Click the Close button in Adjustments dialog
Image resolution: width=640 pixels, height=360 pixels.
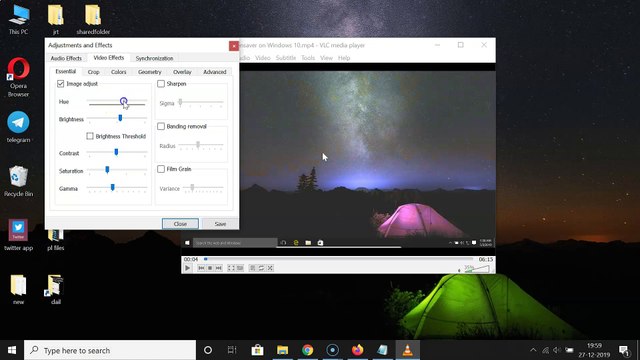180,224
